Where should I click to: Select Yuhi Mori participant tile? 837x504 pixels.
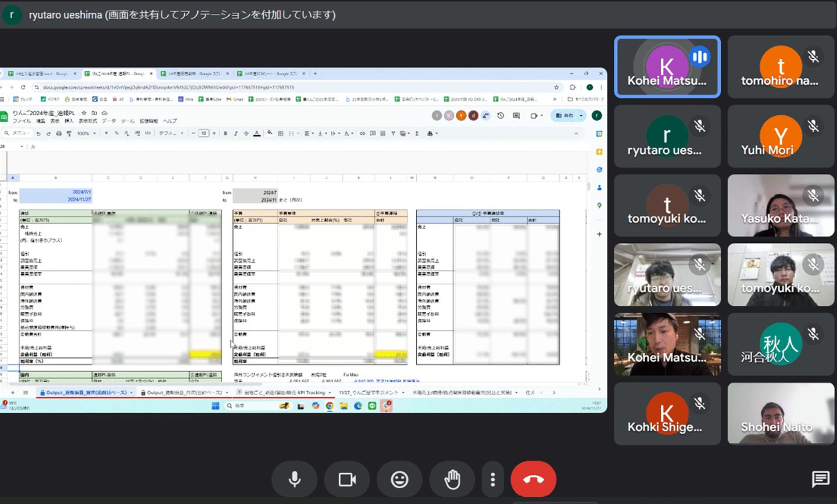(x=781, y=136)
